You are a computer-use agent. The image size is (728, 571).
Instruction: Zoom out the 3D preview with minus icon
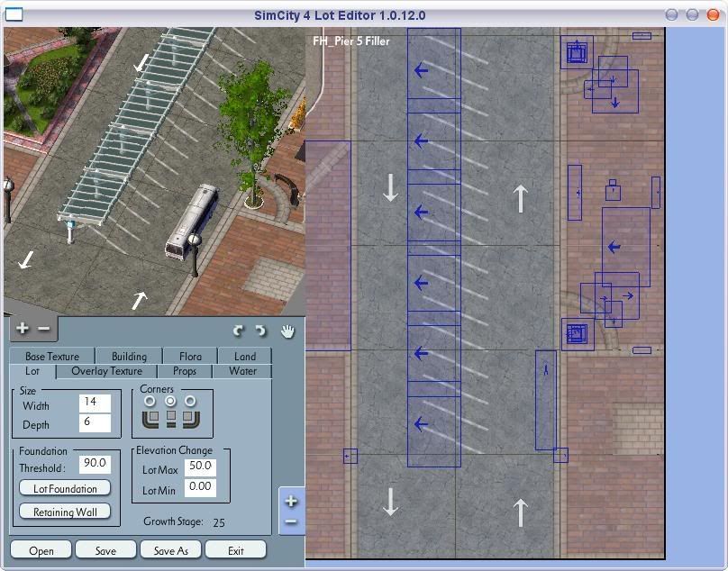pyautogui.click(x=43, y=329)
